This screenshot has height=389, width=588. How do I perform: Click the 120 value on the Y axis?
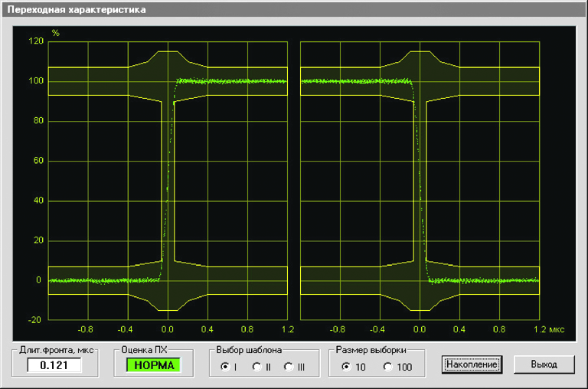[36, 41]
